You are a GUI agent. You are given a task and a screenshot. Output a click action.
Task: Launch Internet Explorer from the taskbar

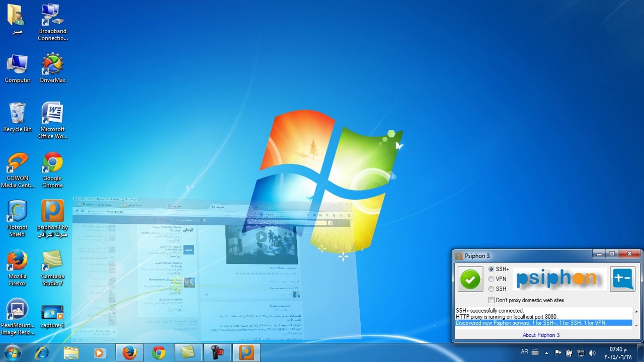click(x=42, y=352)
